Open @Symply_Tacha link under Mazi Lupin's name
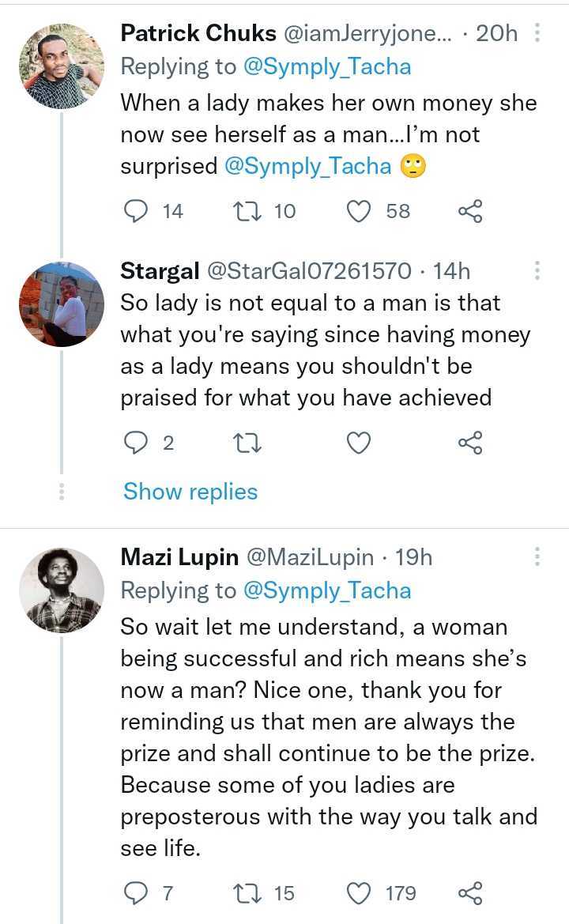 328,590
